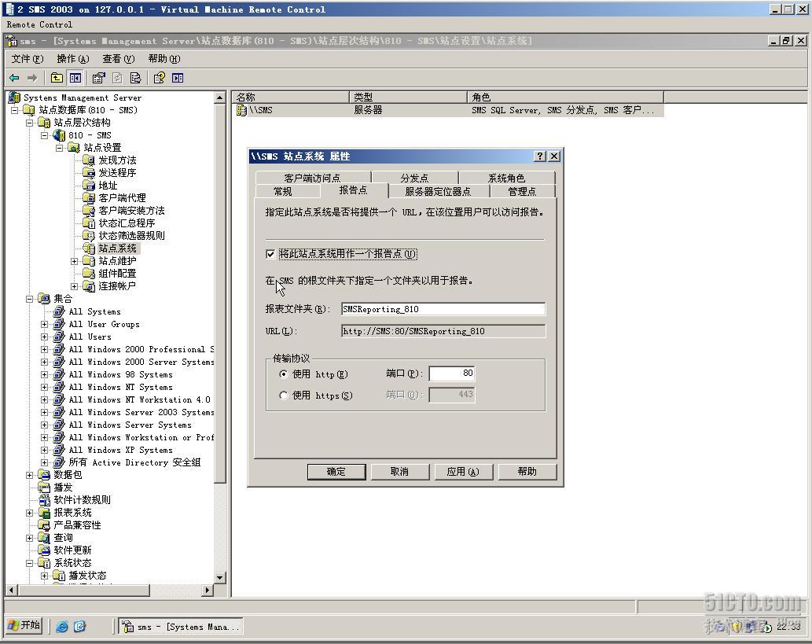Viewport: 812px width, 644px height.
Task: Select All Windows XP Systems in tree
Action: tap(120, 450)
